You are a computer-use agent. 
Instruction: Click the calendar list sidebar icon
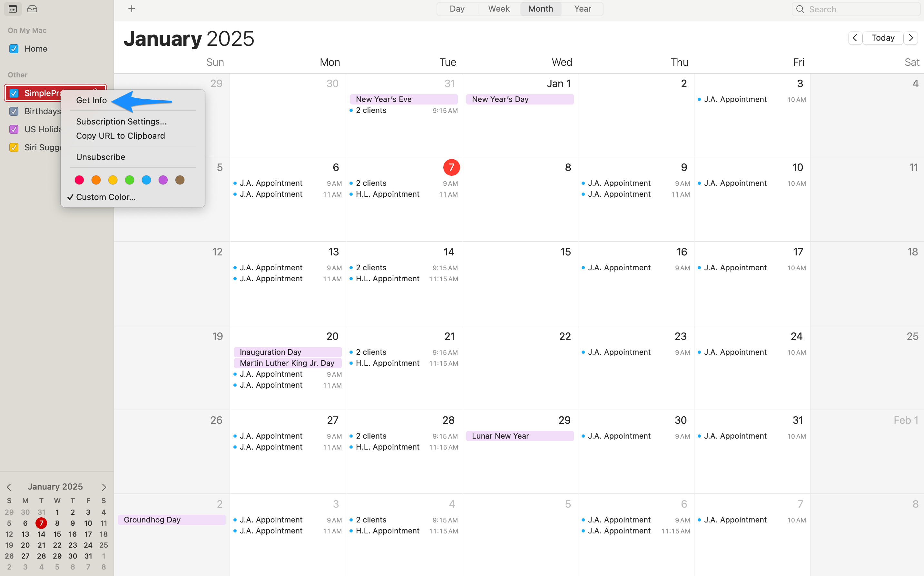pos(13,9)
